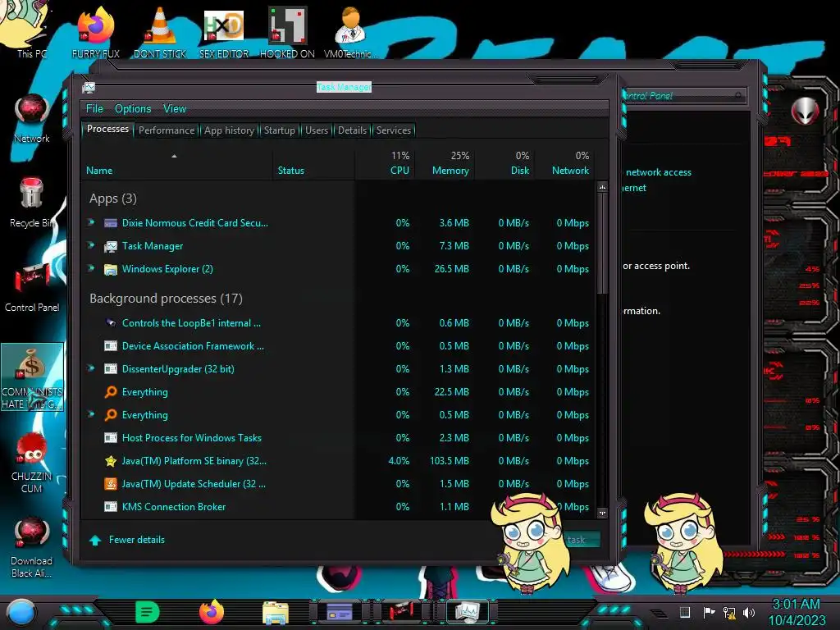
Task: Click the network warning tray icon
Action: coord(729,612)
